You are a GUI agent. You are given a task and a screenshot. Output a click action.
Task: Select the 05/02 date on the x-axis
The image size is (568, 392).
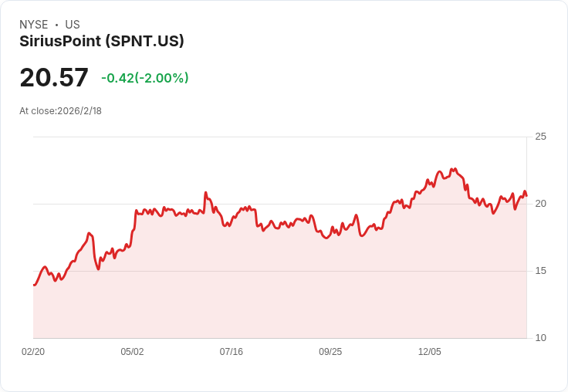[x=132, y=352]
